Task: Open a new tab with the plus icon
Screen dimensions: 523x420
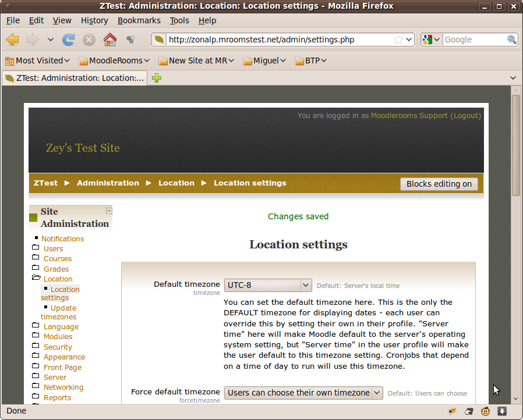Action: point(157,78)
